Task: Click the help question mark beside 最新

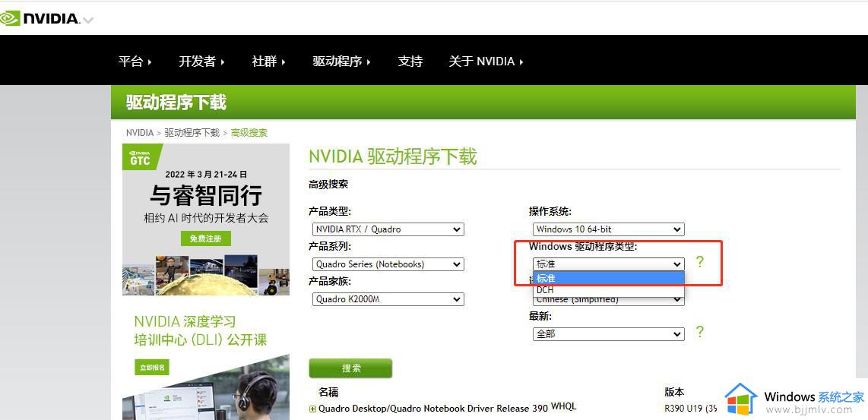Action: click(700, 331)
